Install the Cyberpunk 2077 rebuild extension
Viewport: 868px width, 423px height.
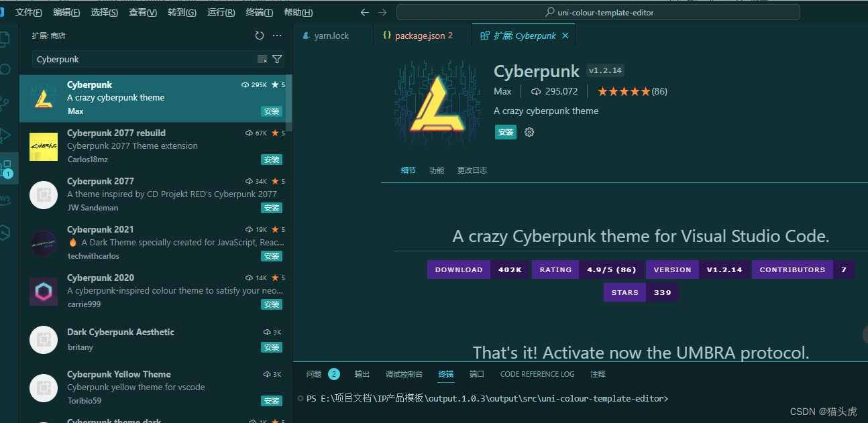tap(272, 160)
